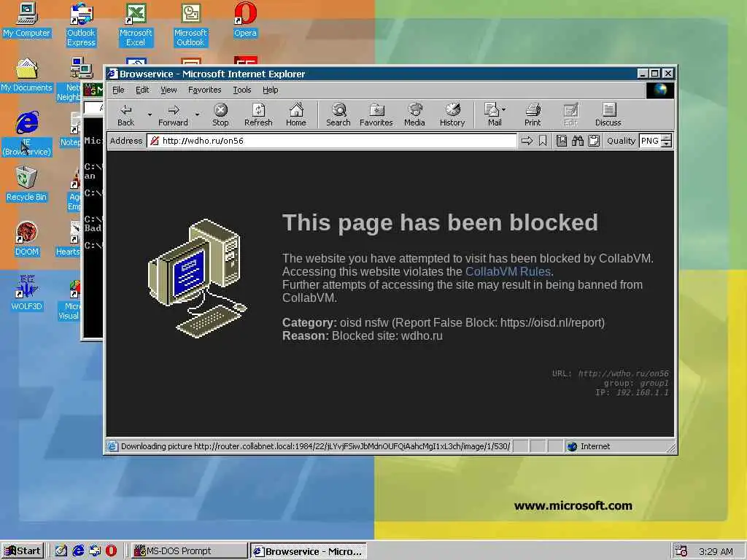
Task: Go back with the Back toolbar button
Action: point(125,114)
